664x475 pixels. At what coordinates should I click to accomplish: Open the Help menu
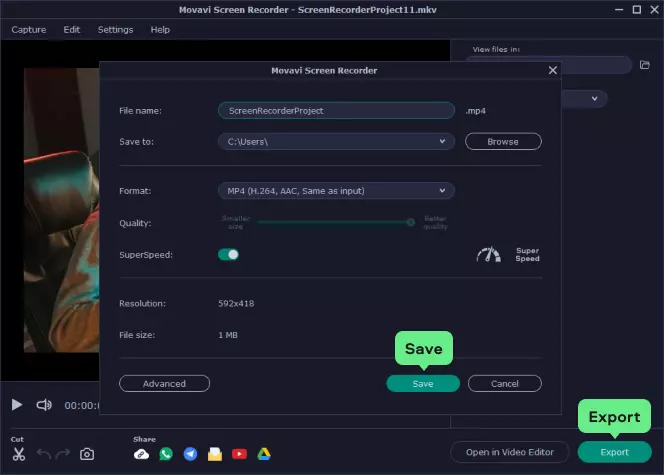[x=160, y=30]
